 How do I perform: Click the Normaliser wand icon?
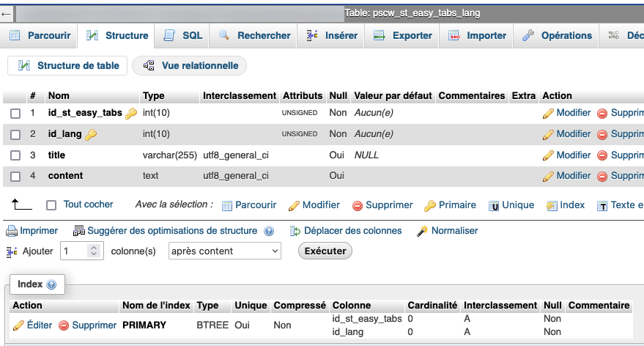[422, 231]
